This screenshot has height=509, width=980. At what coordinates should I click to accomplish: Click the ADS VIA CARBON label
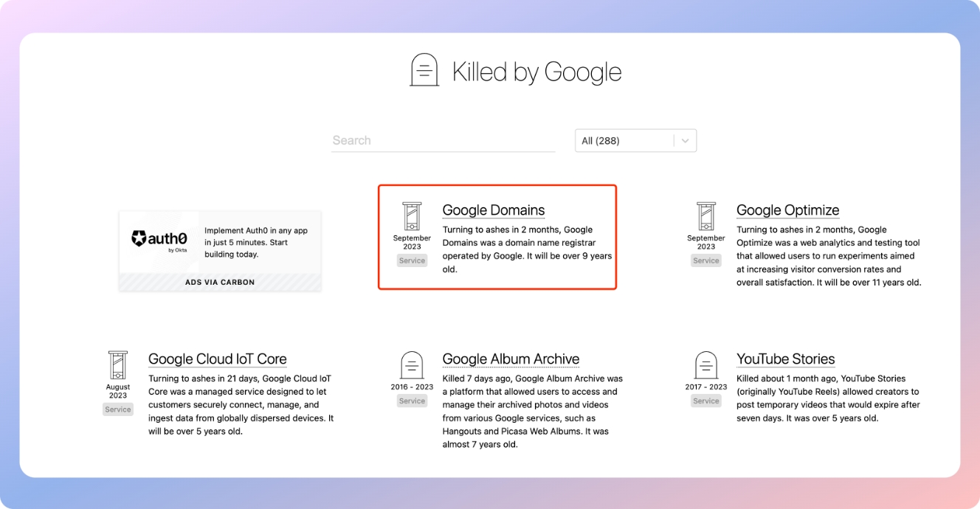click(220, 282)
